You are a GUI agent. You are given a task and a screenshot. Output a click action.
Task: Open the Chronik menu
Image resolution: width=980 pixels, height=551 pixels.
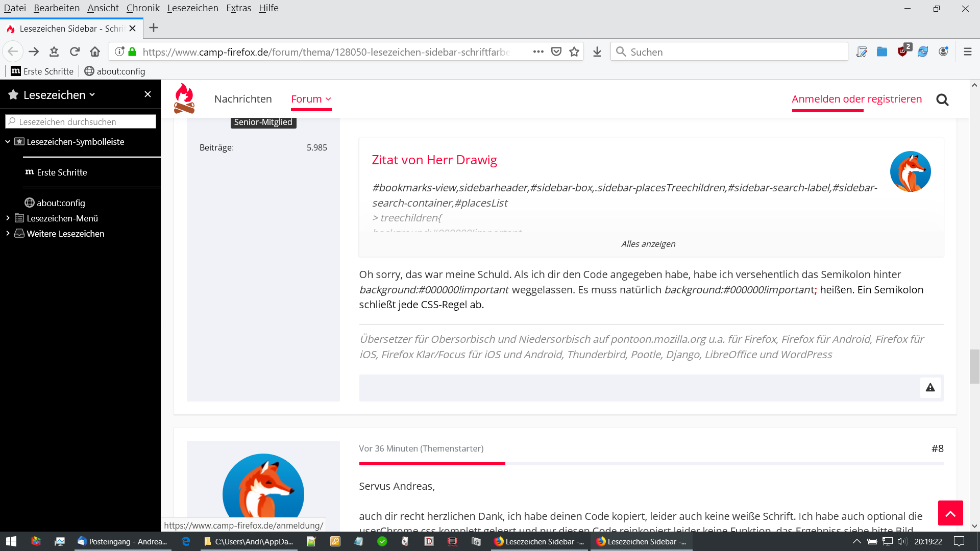point(143,8)
